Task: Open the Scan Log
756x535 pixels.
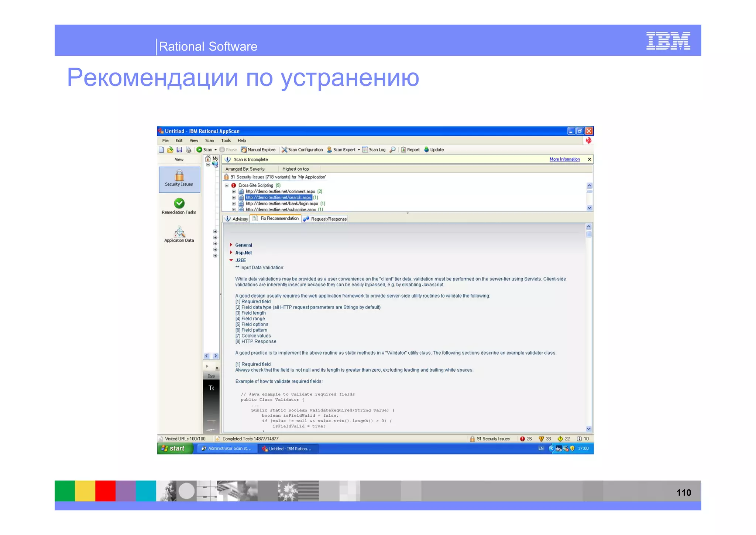Action: 374,150
